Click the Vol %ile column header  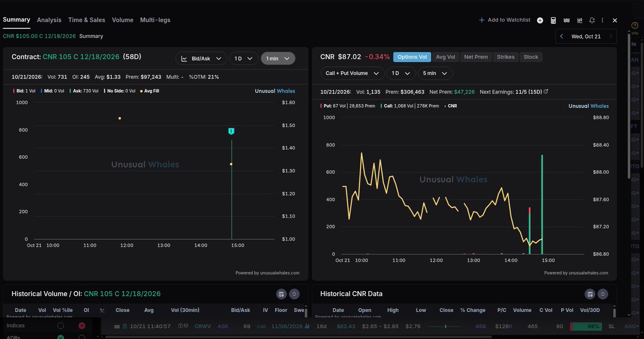(x=63, y=310)
